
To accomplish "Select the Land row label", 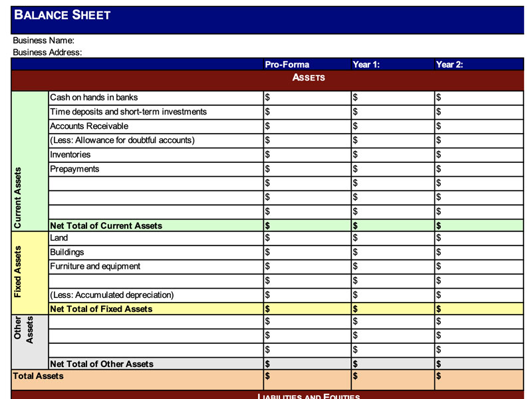I will 59,237.
